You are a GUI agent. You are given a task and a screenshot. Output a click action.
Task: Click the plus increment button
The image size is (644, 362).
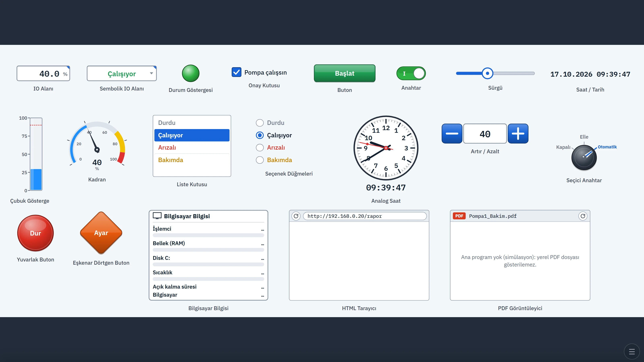518,134
